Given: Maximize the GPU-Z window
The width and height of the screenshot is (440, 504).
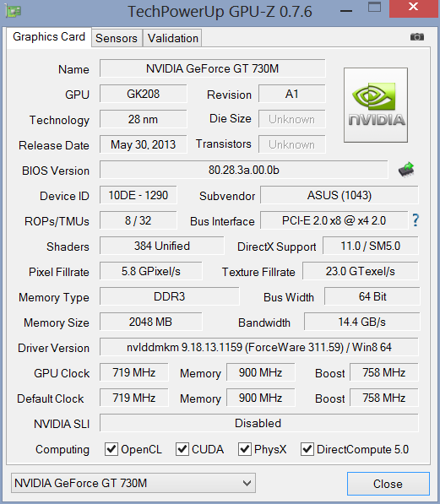Looking at the screenshot, I should point(374,8).
